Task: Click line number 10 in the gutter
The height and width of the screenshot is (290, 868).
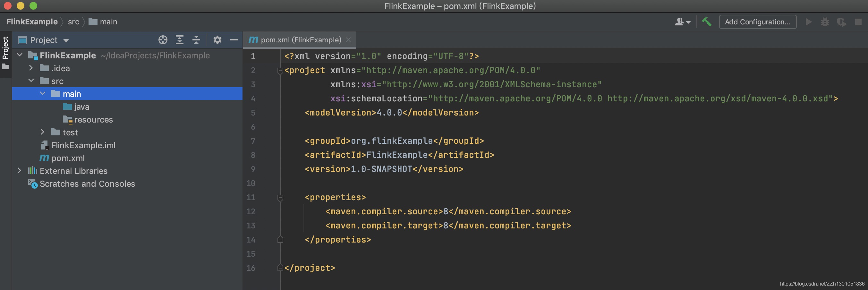Action: (x=251, y=183)
